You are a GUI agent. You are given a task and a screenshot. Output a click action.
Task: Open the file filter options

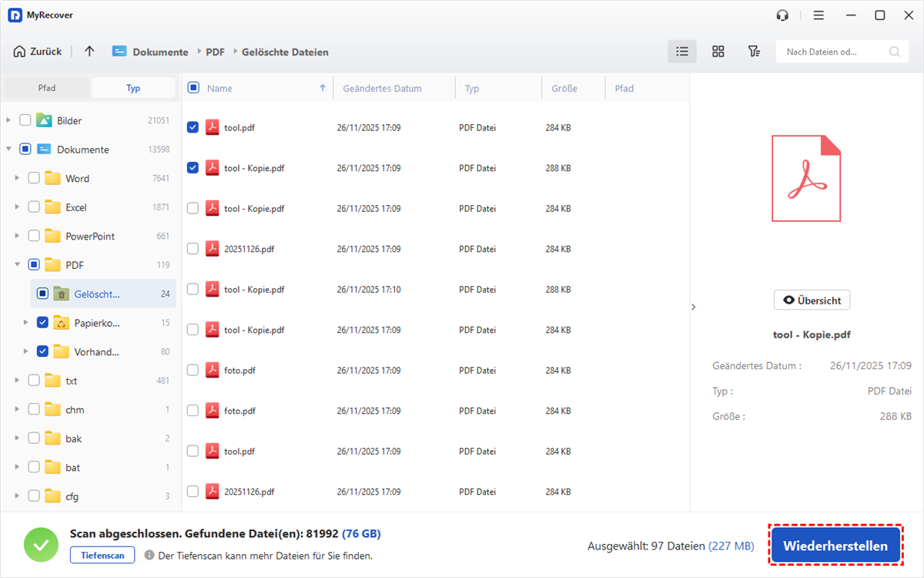(754, 52)
